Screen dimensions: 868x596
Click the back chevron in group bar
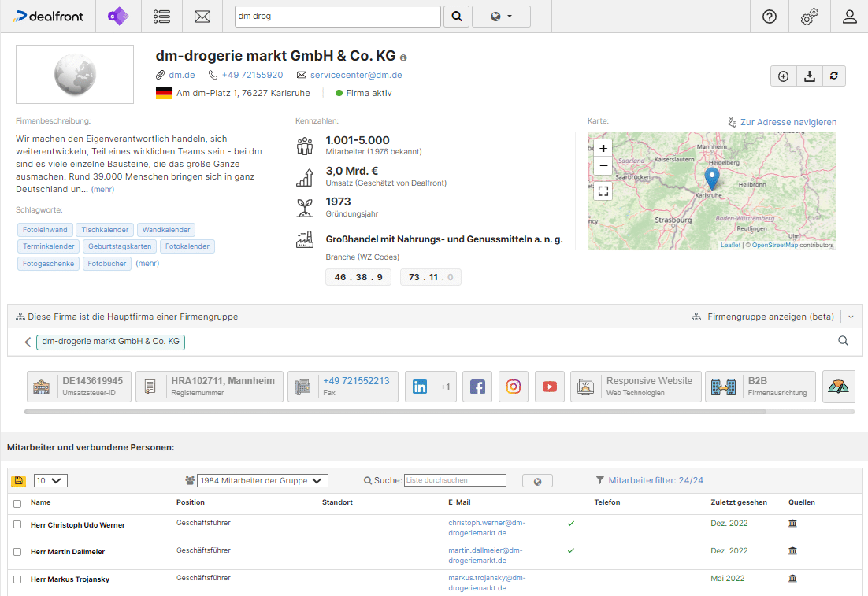coord(28,342)
